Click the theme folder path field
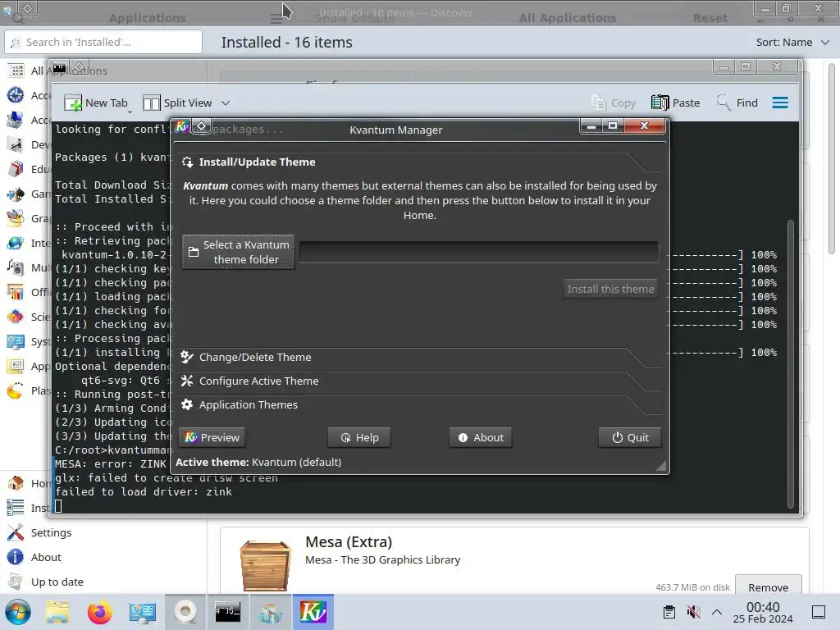 (x=478, y=252)
